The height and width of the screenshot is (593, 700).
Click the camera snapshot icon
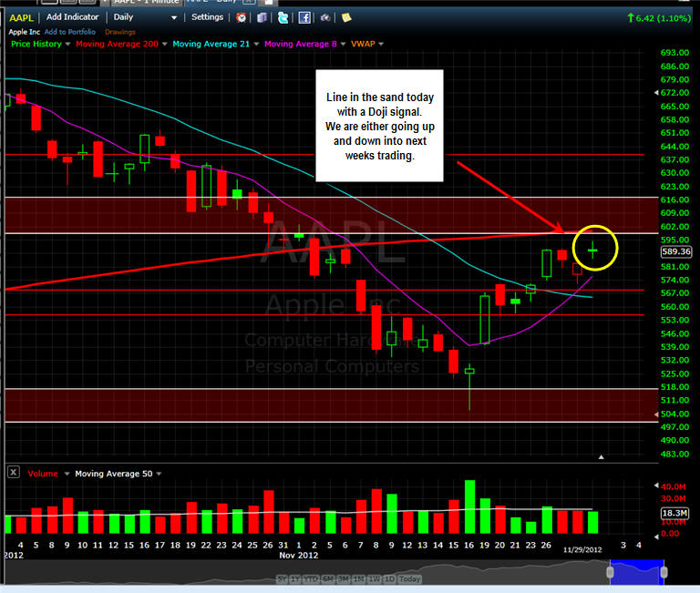(x=325, y=17)
